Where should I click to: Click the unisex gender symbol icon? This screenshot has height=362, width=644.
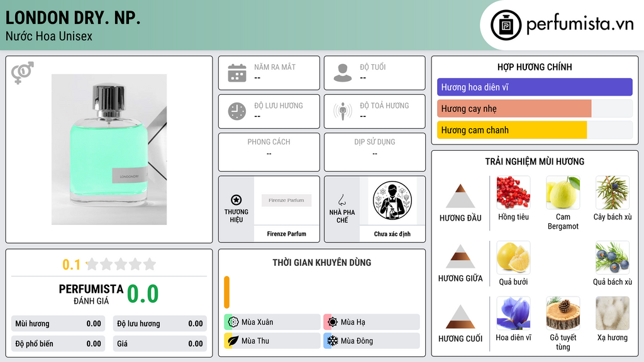click(23, 73)
